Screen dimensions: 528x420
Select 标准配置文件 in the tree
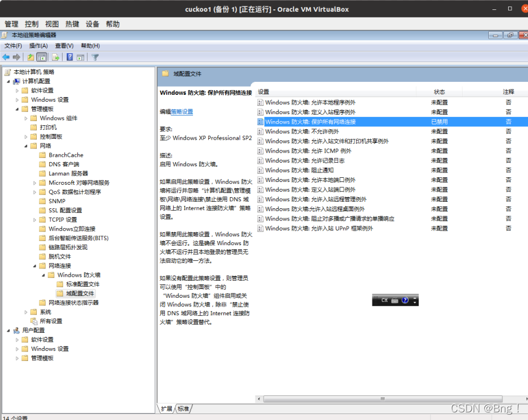coord(82,284)
